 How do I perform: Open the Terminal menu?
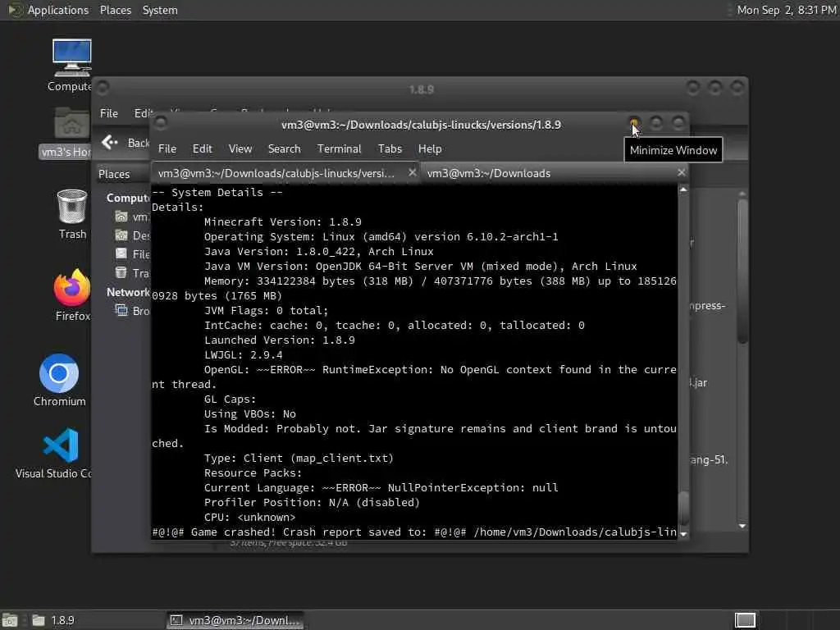coord(339,149)
